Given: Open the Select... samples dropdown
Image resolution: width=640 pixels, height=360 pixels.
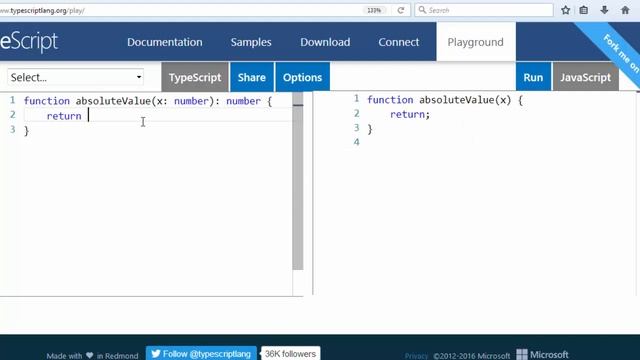Looking at the screenshot, I should click(x=76, y=77).
